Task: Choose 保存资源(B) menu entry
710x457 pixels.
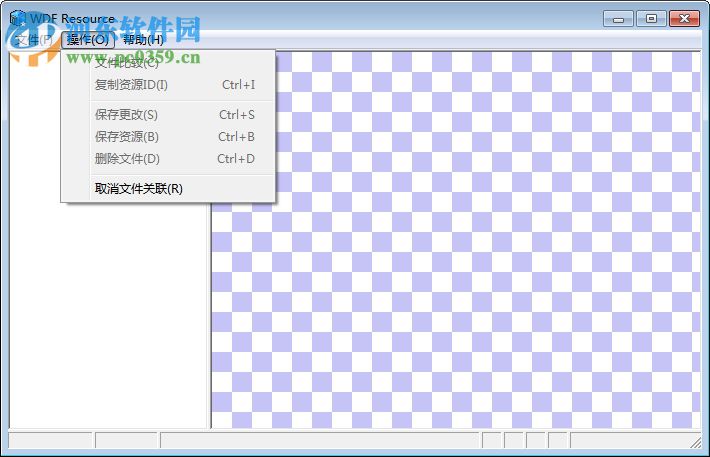Action: (x=168, y=137)
